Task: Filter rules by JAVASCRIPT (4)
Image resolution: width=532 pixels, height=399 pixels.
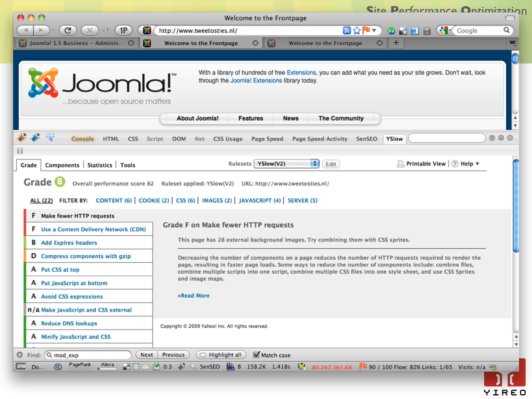Action: coord(260,200)
